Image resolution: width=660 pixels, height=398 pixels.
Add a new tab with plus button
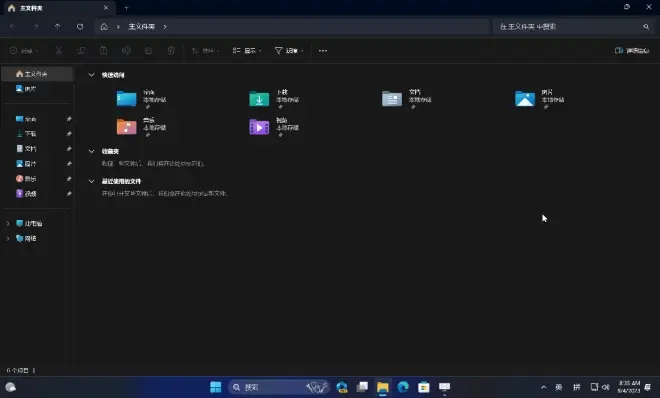(126, 8)
